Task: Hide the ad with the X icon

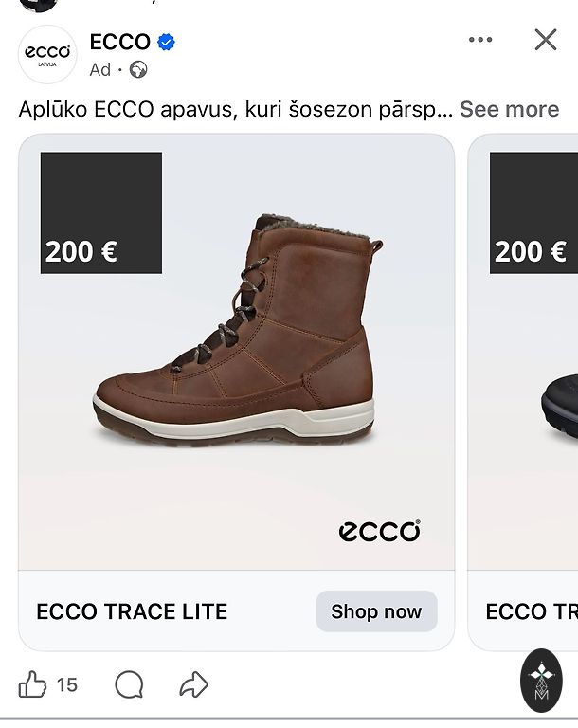Action: tap(546, 40)
